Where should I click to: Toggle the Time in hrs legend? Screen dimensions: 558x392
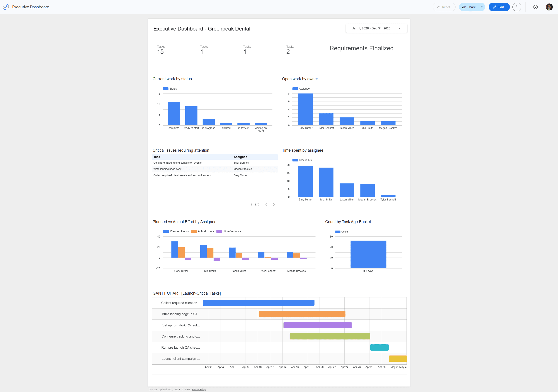302,160
